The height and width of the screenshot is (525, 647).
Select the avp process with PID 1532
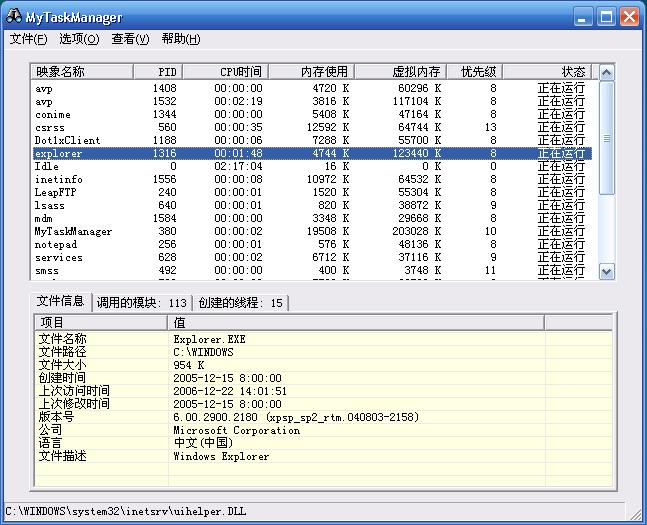pyautogui.click(x=312, y=102)
